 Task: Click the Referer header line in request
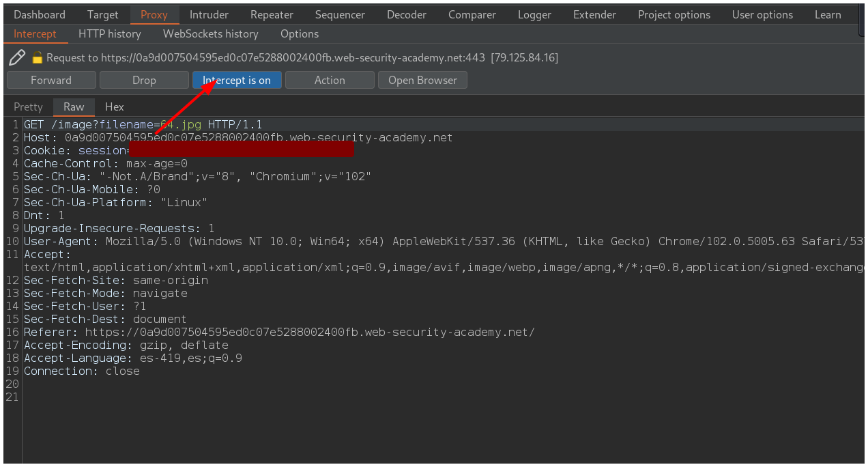click(x=273, y=332)
